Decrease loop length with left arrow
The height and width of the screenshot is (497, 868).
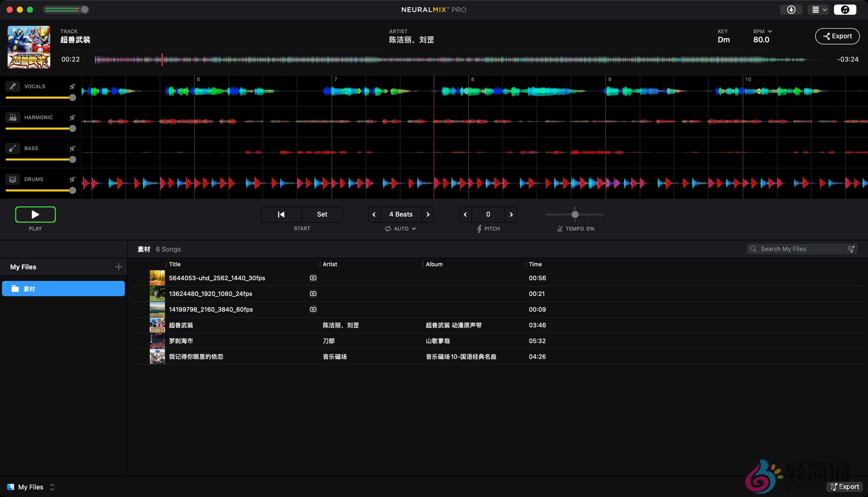click(374, 214)
